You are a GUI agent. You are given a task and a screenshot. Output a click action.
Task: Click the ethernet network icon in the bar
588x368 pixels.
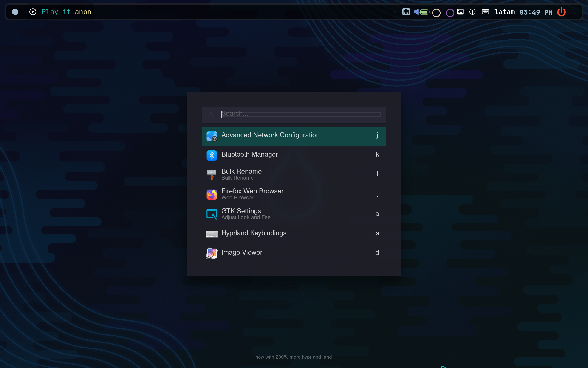[x=406, y=12]
